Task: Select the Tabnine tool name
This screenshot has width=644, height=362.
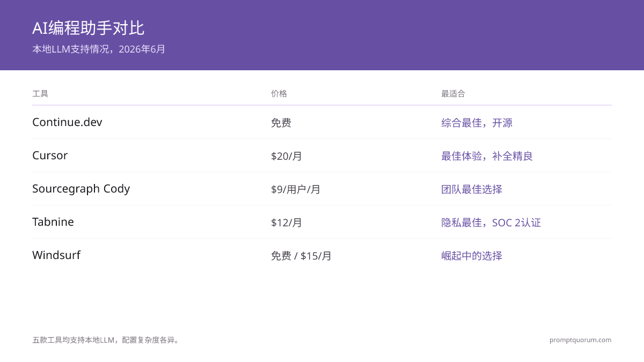Action: (x=53, y=222)
